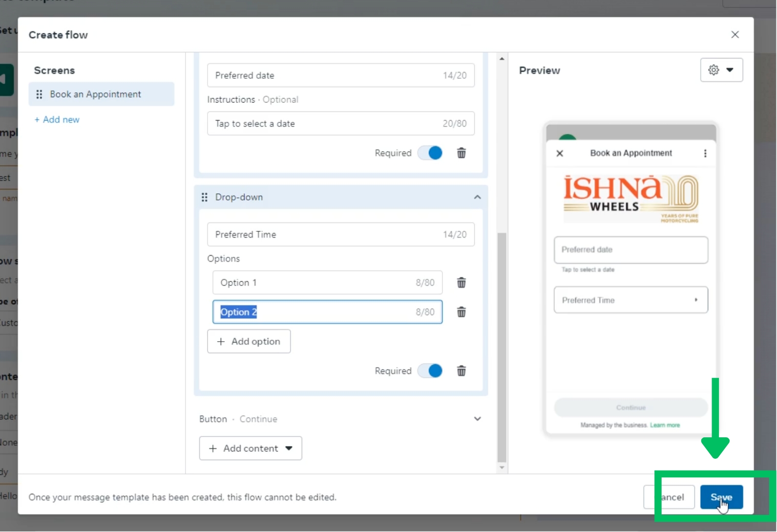Screen dimensions: 777x532
Task: Remove Option 2 with its trash icon
Action: pos(461,312)
